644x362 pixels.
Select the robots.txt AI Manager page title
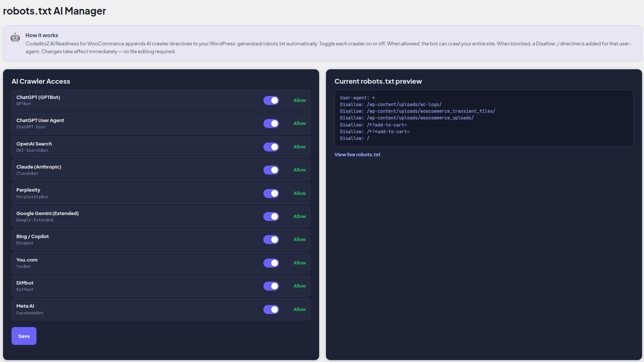click(x=54, y=11)
